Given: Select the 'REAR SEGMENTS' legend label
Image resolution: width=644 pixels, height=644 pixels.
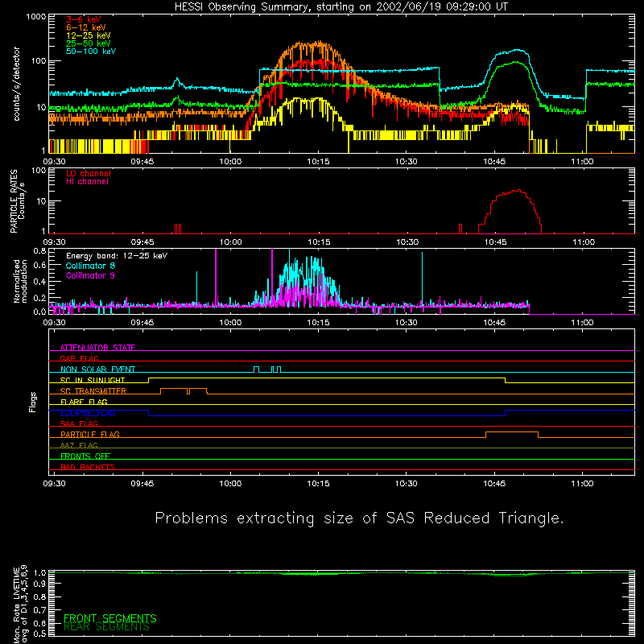Looking at the screenshot, I should [x=107, y=627].
